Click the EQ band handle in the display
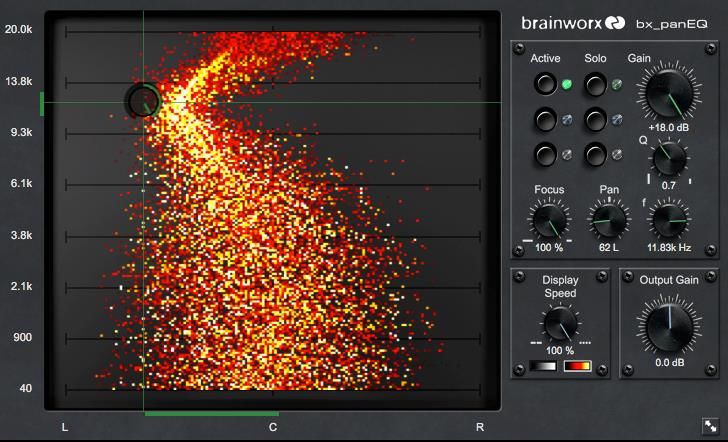The height and width of the screenshot is (442, 728). 143,101
